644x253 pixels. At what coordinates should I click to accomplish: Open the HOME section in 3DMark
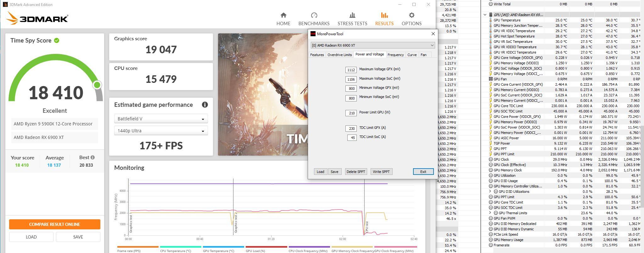(283, 19)
